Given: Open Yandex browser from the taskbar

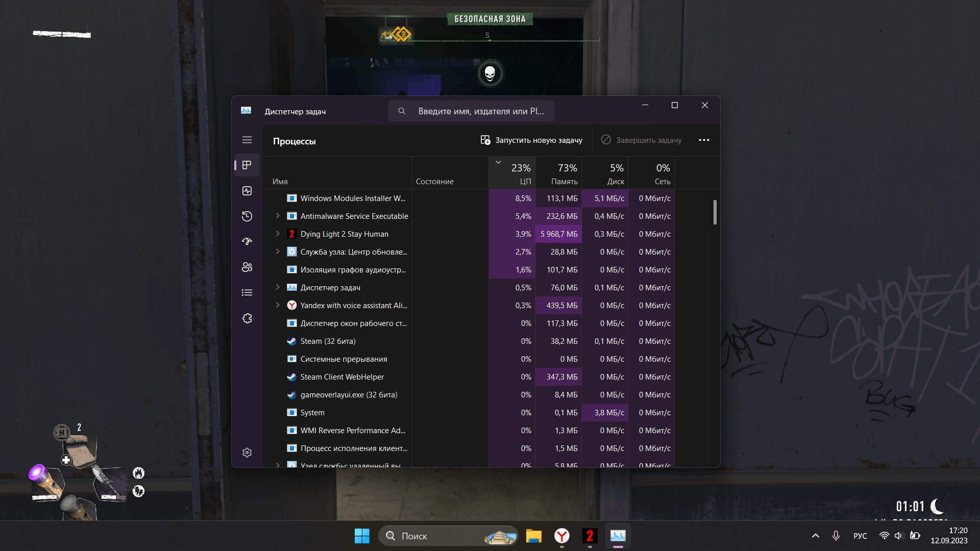Looking at the screenshot, I should pyautogui.click(x=562, y=536).
